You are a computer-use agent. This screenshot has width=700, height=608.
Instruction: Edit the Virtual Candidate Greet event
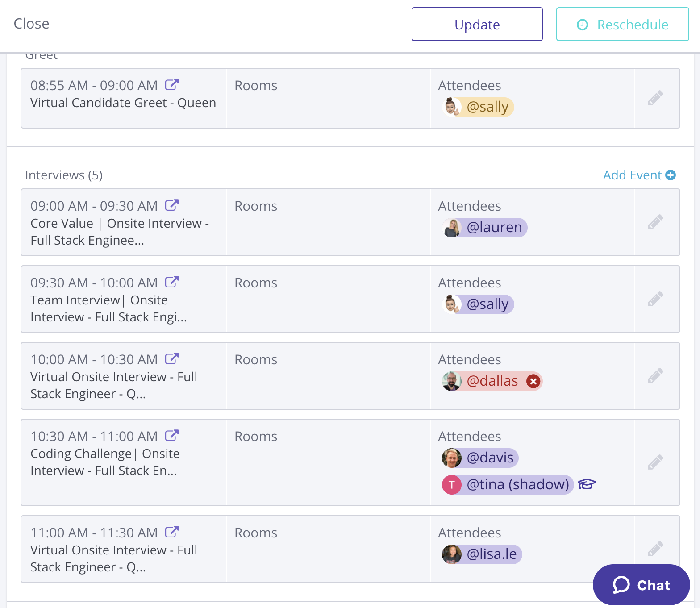point(655,98)
